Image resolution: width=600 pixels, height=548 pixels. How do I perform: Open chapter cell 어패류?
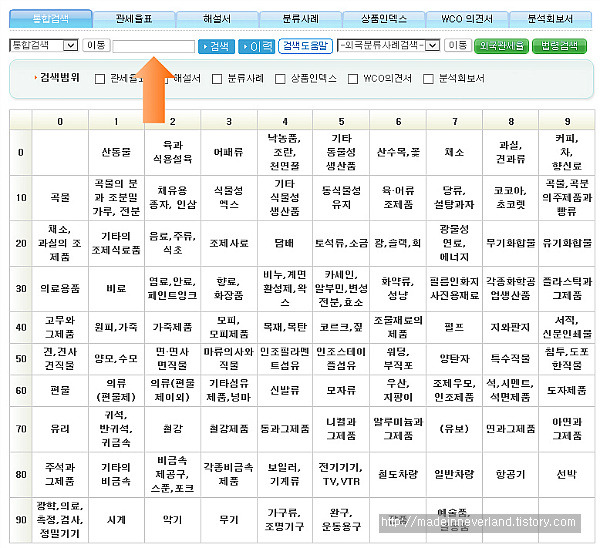pyautogui.click(x=229, y=152)
